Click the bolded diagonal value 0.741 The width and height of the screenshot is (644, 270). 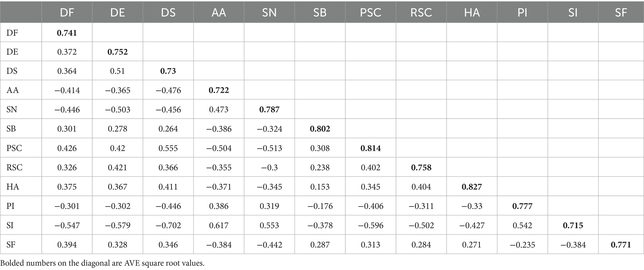[x=67, y=33]
